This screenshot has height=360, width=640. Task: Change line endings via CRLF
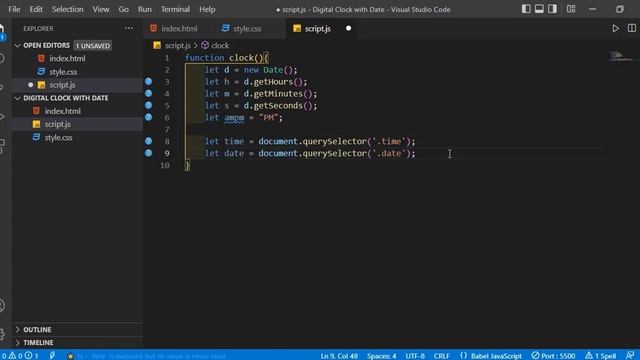click(x=441, y=356)
